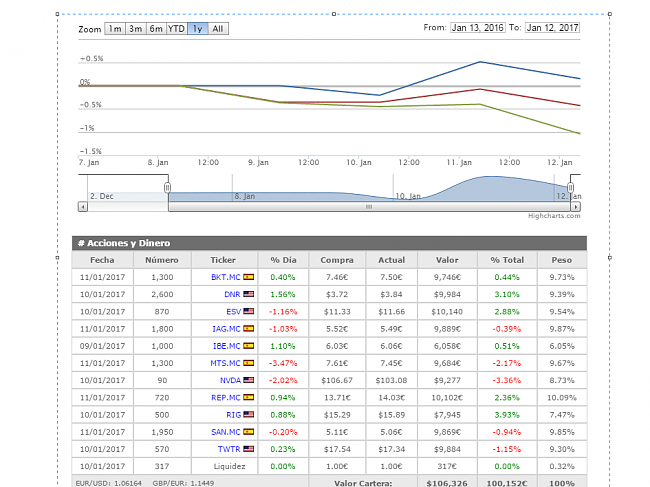Click the -3.47% day change for MTS.MC
650x487 pixels.
point(283,363)
